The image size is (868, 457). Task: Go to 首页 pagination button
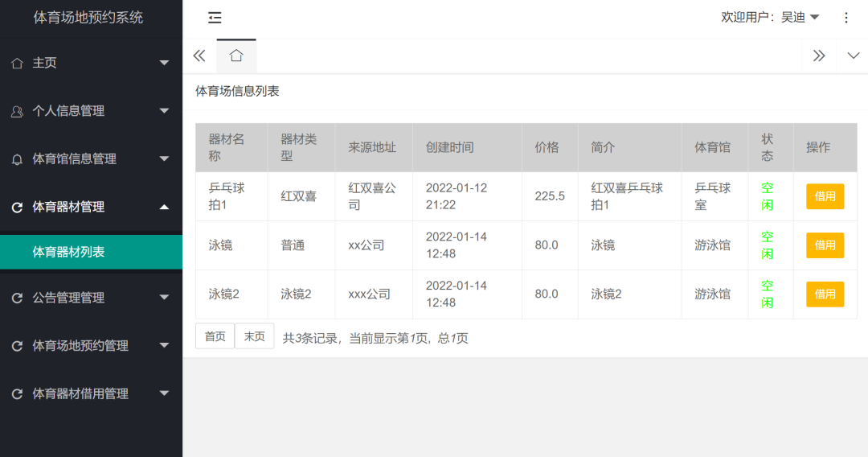tap(215, 336)
